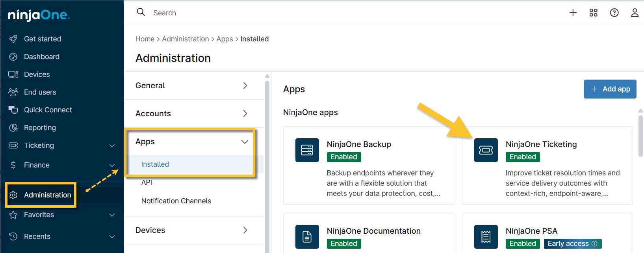Click the Early access info icon
This screenshot has height=253, width=644.
coord(594,244)
